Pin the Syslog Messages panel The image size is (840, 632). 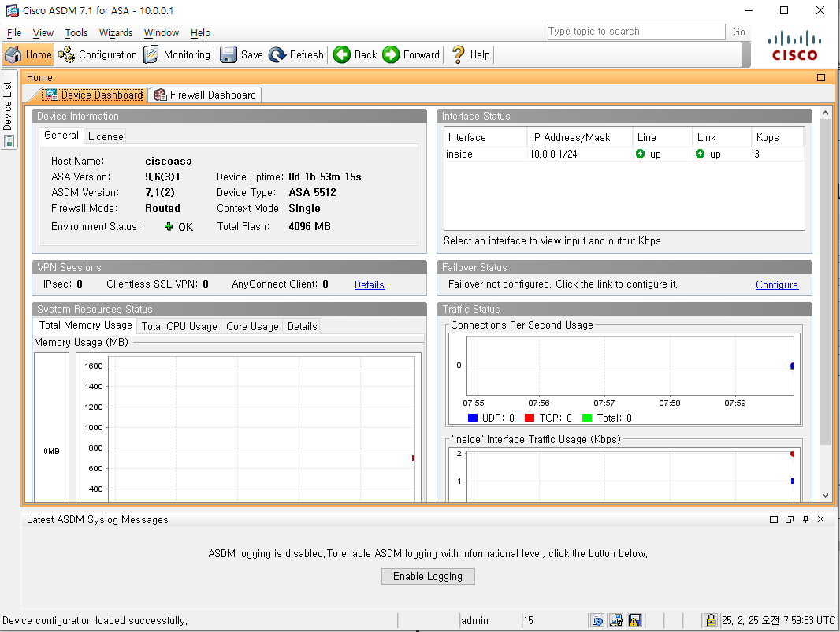pos(805,519)
